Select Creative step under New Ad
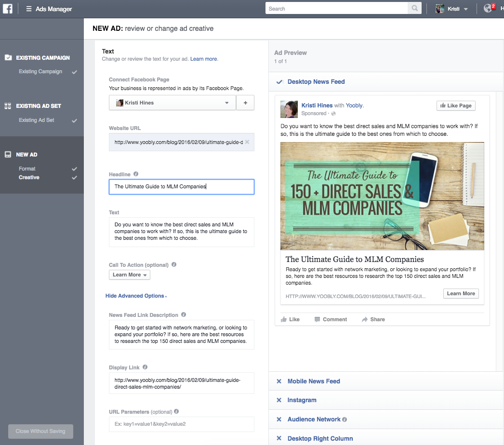 29,177
